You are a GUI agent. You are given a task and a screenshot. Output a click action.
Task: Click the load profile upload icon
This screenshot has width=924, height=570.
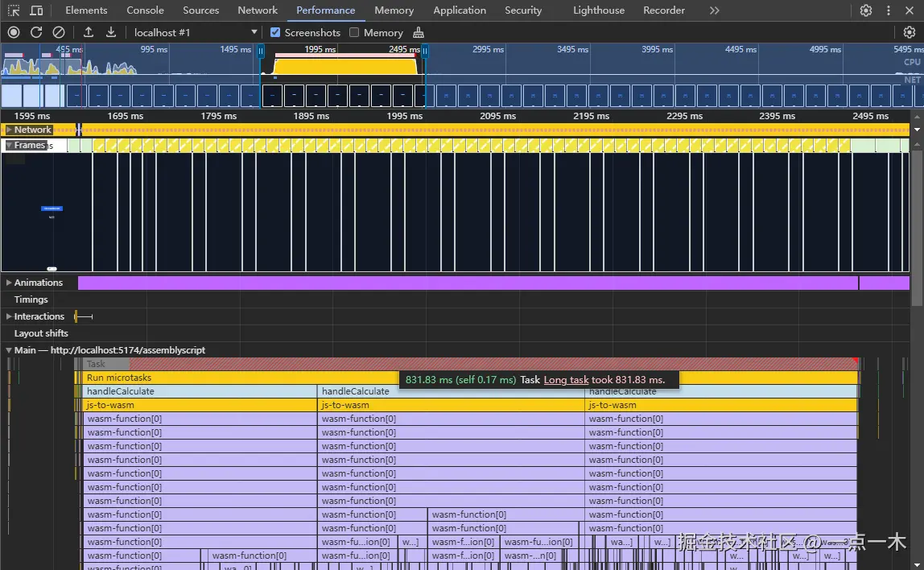(x=89, y=32)
